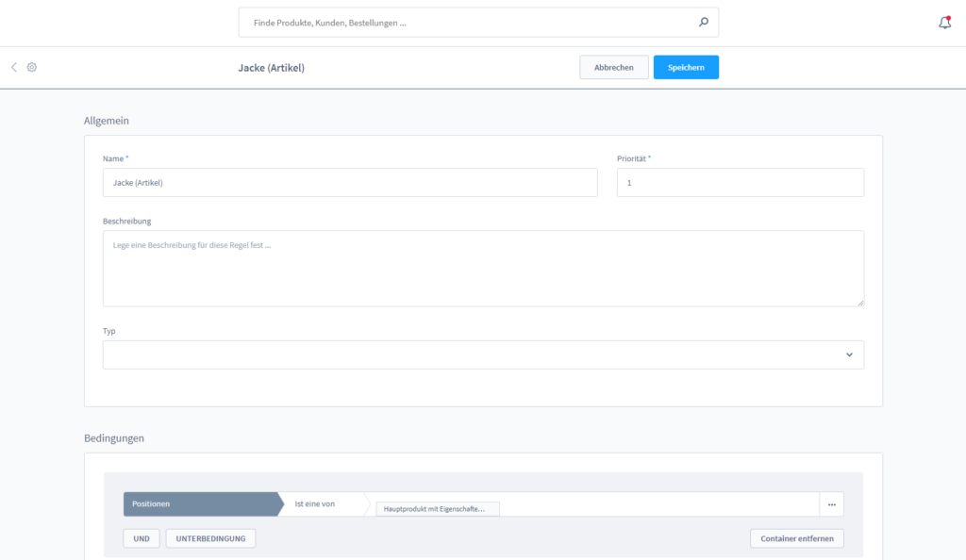Open the Positionen condition type selector
966x560 pixels.
point(201,504)
